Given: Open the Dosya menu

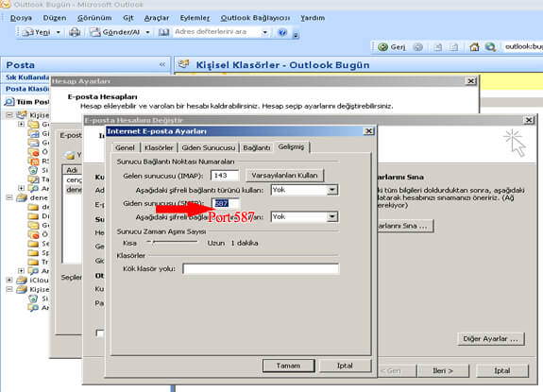Looking at the screenshot, I should [21, 18].
